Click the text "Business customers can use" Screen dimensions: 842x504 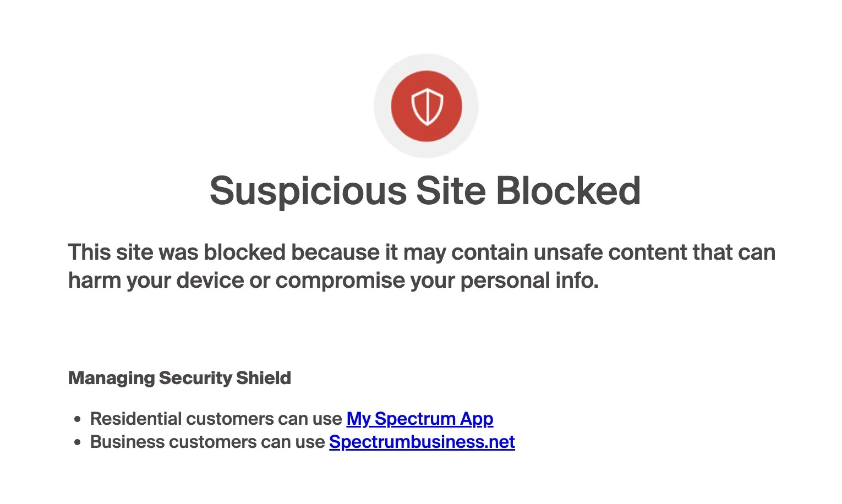[207, 442]
